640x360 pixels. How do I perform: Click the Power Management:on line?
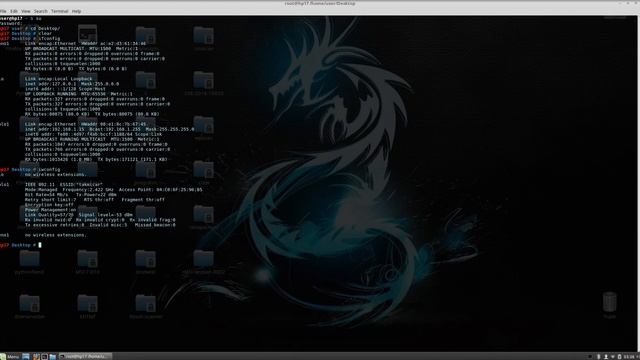(x=51, y=210)
